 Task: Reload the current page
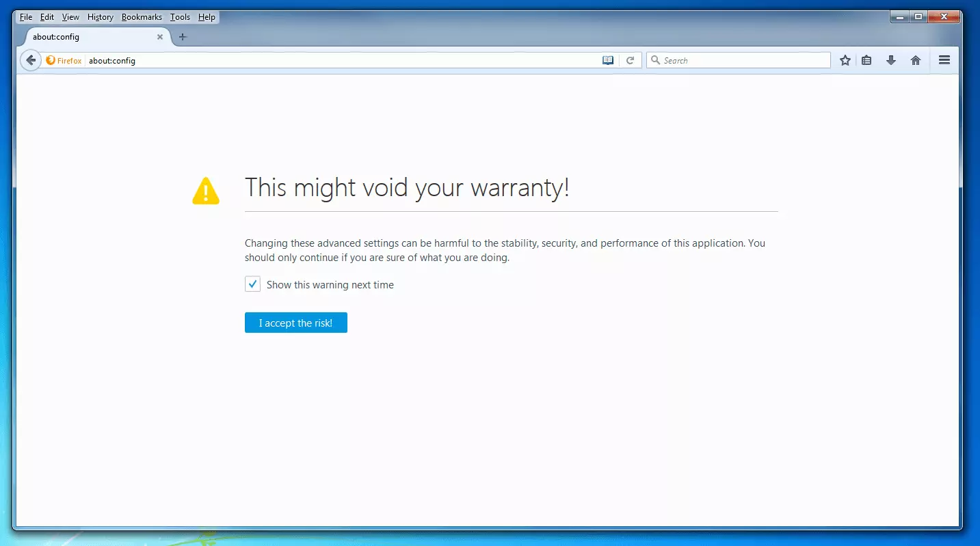point(631,60)
